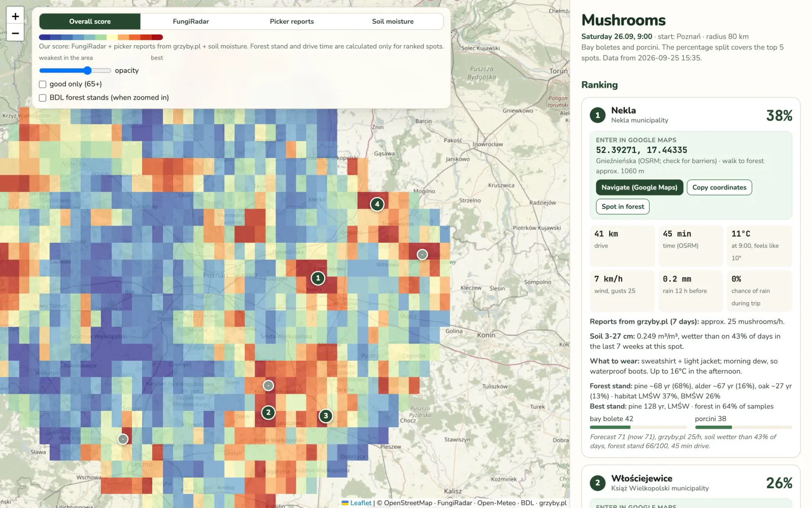Click unnumbered spot marker north of Leszno
The height and width of the screenshot is (508, 812).
[123, 439]
